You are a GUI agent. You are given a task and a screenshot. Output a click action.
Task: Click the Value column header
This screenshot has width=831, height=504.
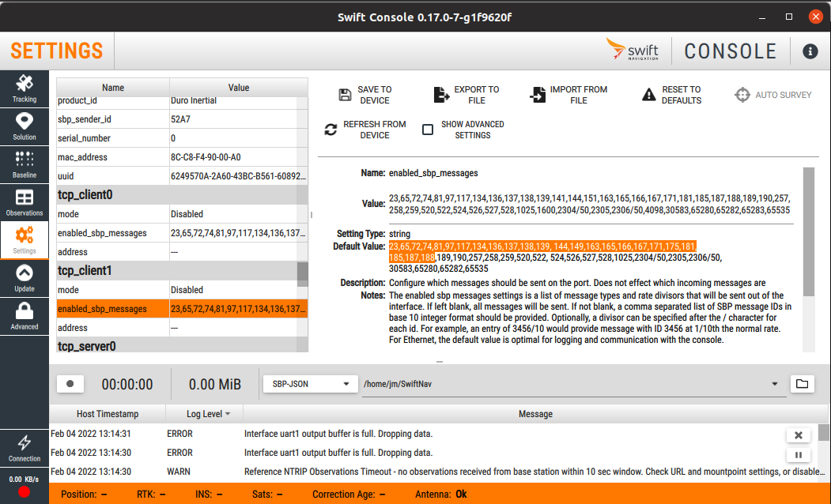tap(239, 88)
